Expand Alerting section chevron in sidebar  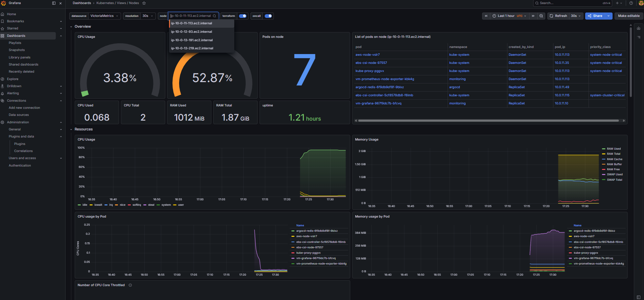[x=61, y=93]
